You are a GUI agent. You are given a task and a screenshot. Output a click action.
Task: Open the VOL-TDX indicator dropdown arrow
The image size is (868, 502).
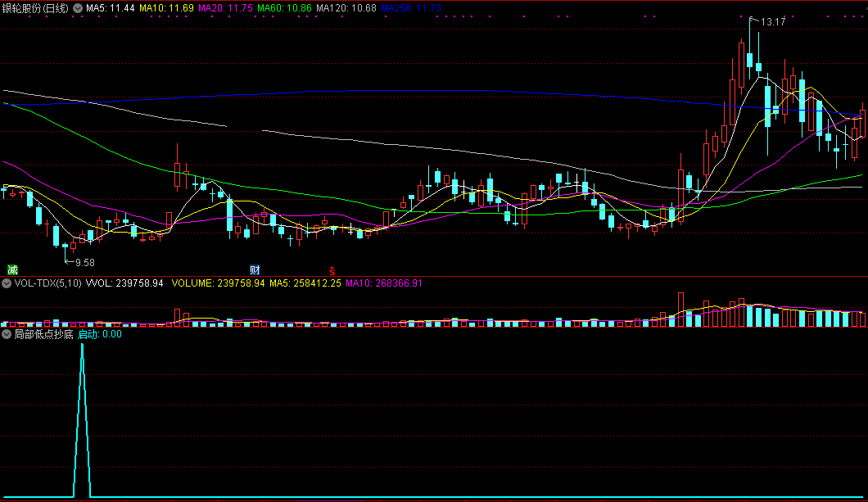tap(7, 283)
